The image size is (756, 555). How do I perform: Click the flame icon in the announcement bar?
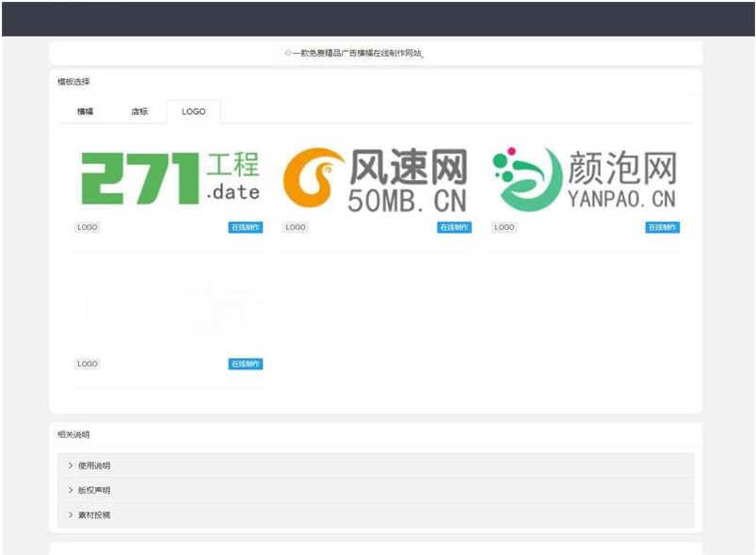pyautogui.click(x=288, y=54)
